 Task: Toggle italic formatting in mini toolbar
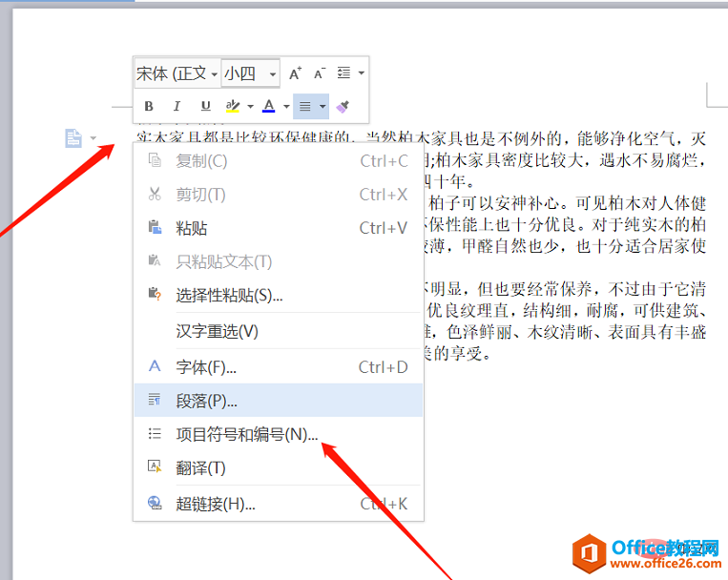[x=177, y=106]
